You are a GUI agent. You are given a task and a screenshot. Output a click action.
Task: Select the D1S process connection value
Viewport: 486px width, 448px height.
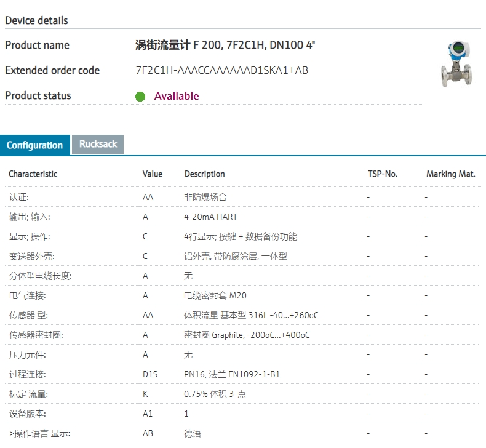(x=150, y=374)
